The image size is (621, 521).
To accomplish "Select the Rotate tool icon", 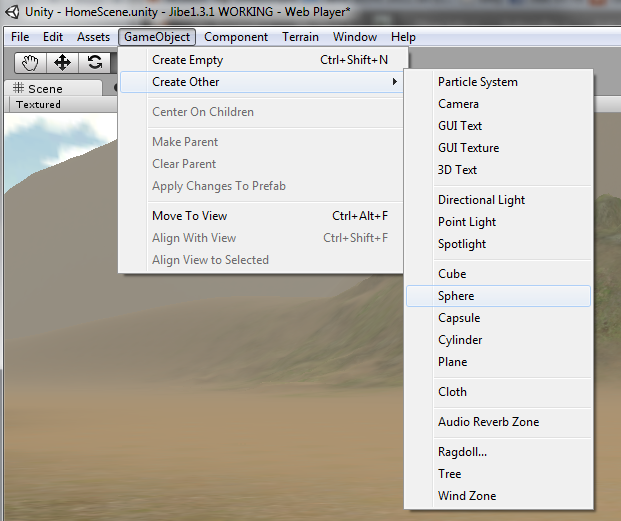I will pos(94,62).
